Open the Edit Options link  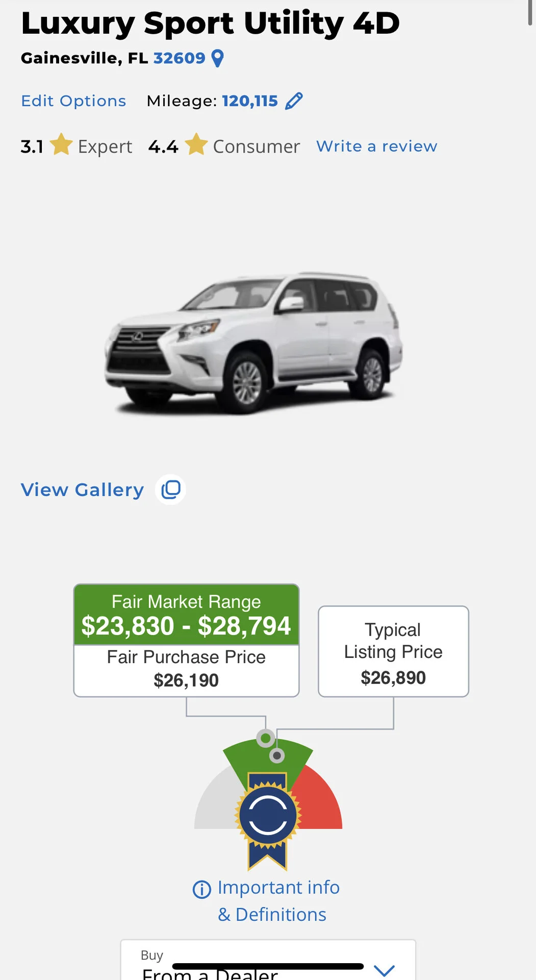pyautogui.click(x=73, y=101)
